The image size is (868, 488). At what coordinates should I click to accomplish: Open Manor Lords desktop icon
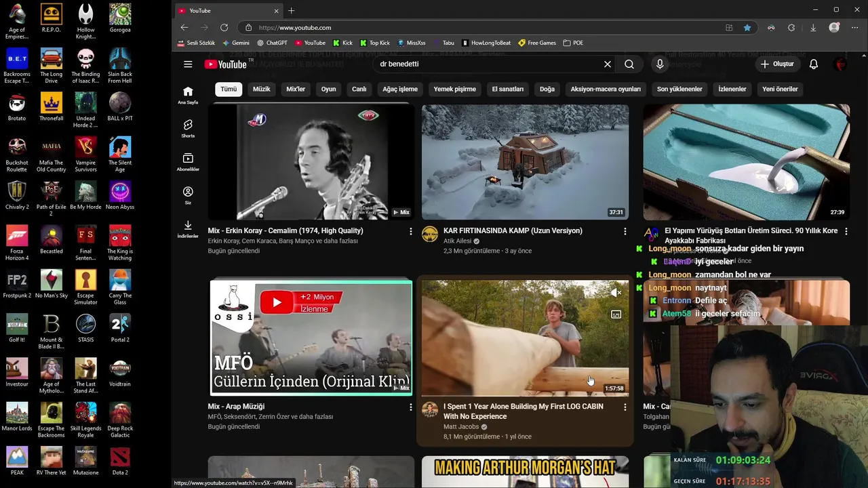coord(17,416)
